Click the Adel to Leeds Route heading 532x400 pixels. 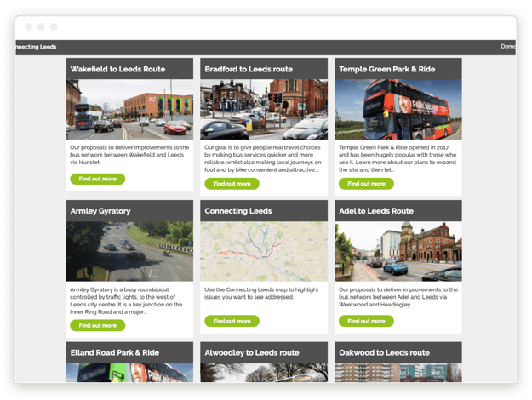(376, 211)
